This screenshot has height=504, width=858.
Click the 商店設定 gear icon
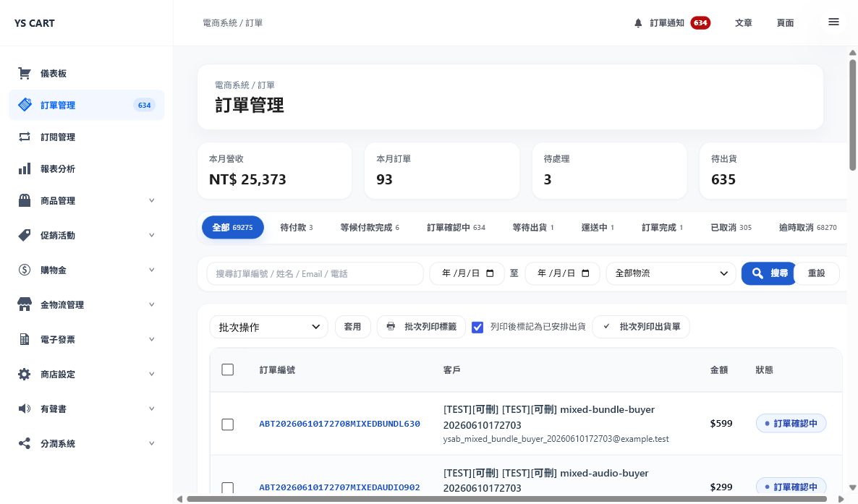coord(25,375)
